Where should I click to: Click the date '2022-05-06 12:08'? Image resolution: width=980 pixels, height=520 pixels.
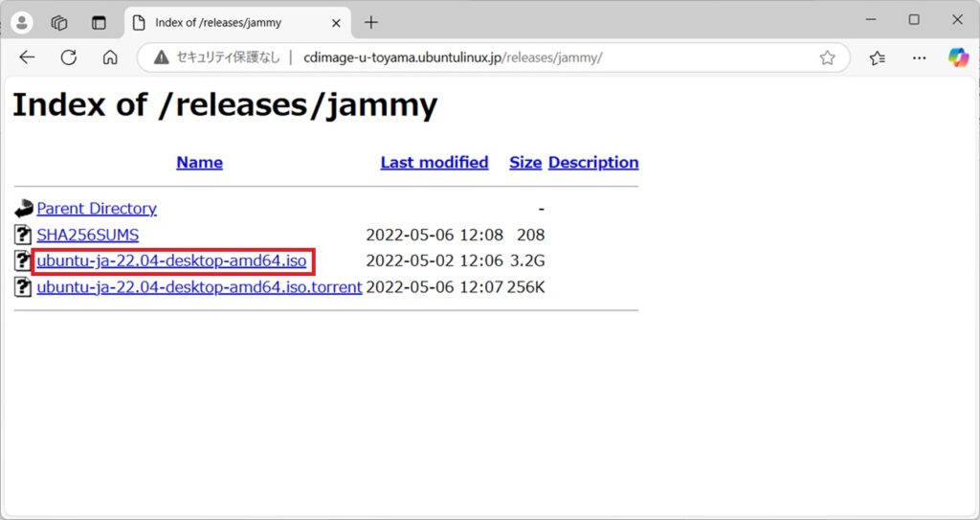click(x=434, y=235)
